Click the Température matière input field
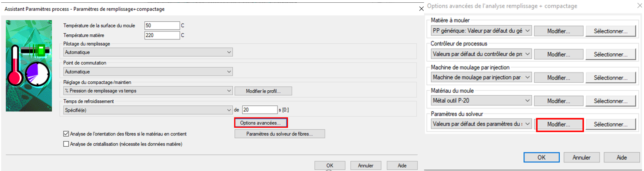Image resolution: width=644 pixels, height=171 pixels. pyautogui.click(x=162, y=35)
